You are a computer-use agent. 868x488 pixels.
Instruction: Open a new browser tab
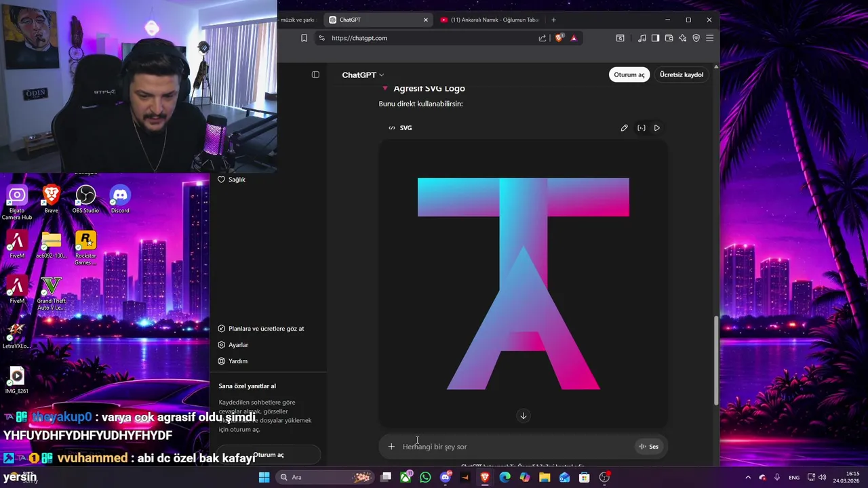click(553, 20)
